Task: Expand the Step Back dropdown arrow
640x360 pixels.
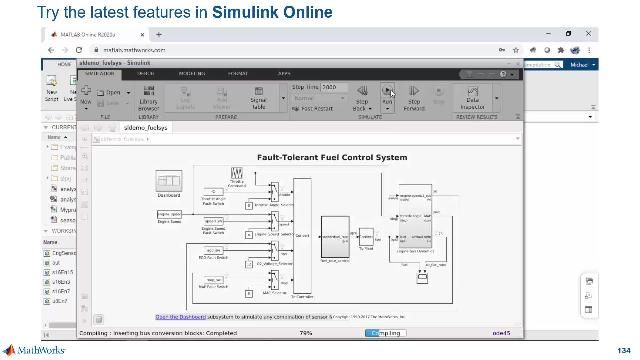Action: 370,109
